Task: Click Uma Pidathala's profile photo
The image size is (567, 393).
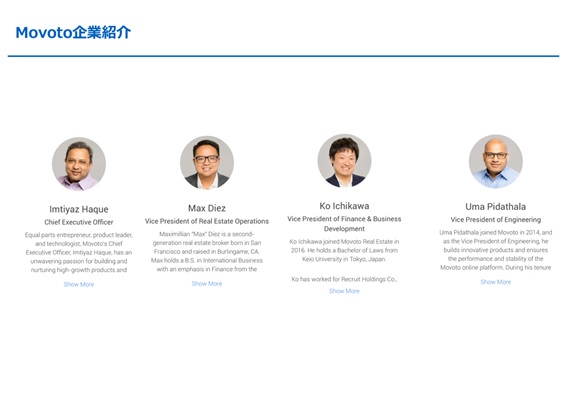Action: pos(496,162)
